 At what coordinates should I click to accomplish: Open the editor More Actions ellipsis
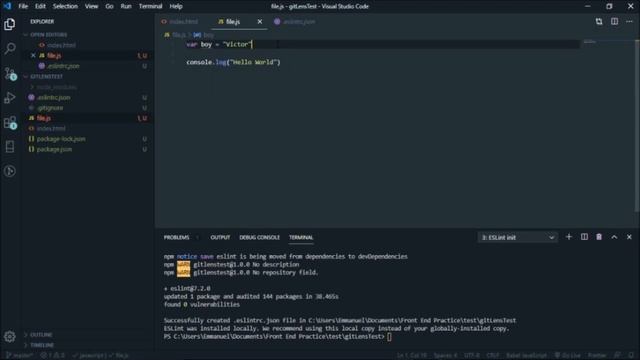(x=629, y=22)
